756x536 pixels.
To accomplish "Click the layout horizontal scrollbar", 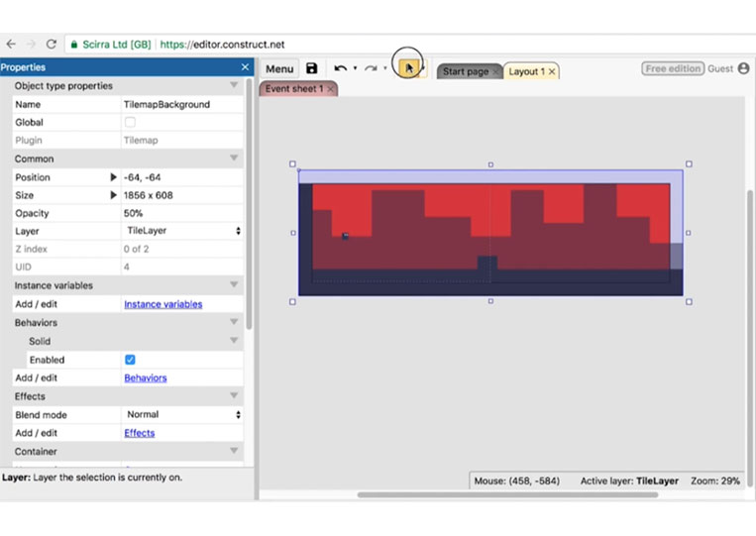I will point(507,494).
